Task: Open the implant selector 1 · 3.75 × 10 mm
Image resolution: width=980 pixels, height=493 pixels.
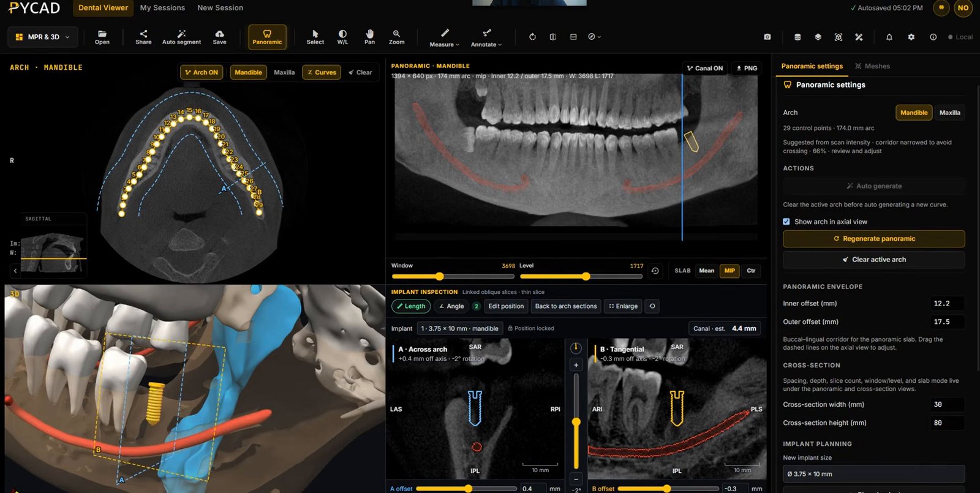Action: point(460,328)
